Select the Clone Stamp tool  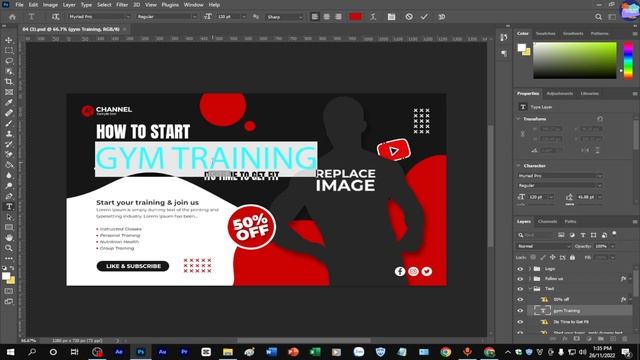(x=9, y=133)
